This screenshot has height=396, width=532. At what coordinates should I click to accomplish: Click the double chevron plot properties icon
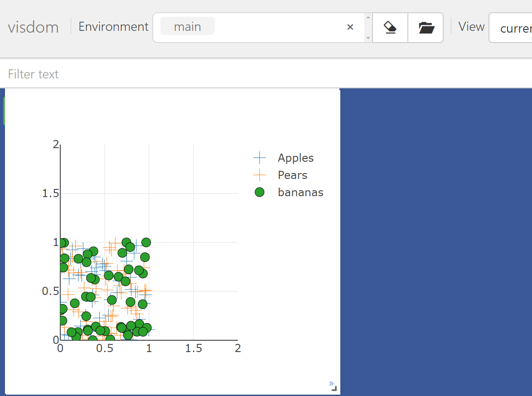tap(331, 383)
